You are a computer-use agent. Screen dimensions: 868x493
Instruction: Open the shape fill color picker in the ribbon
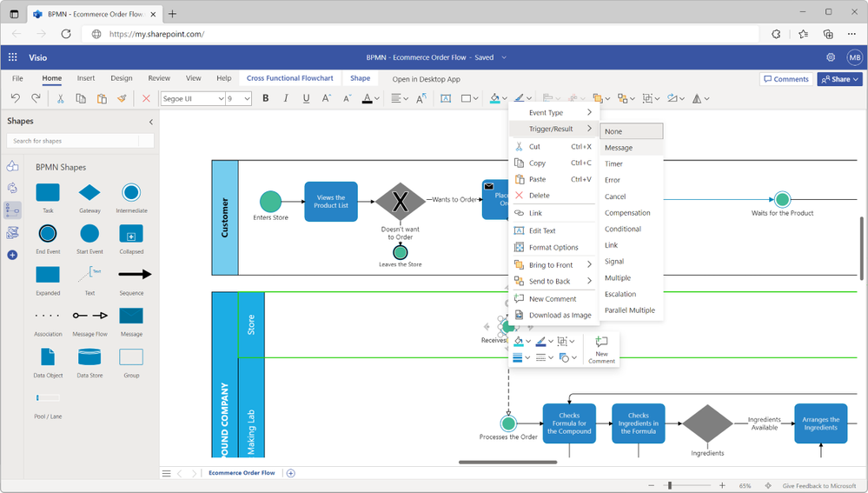coord(498,98)
